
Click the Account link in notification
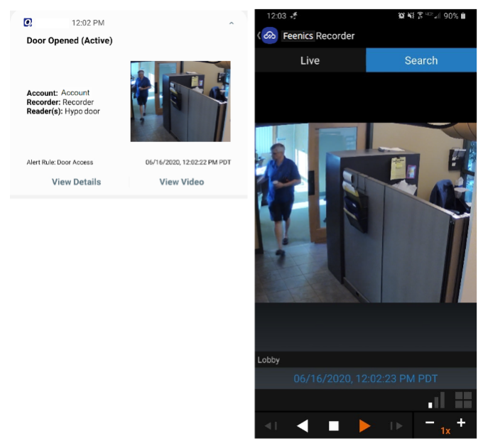(75, 93)
